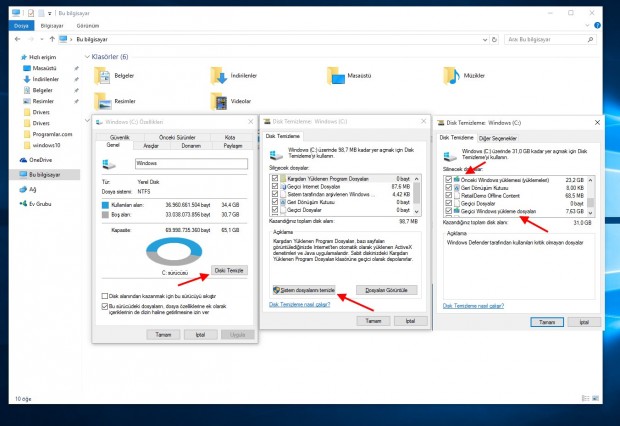Open the Resimler folder icon

pos(103,101)
